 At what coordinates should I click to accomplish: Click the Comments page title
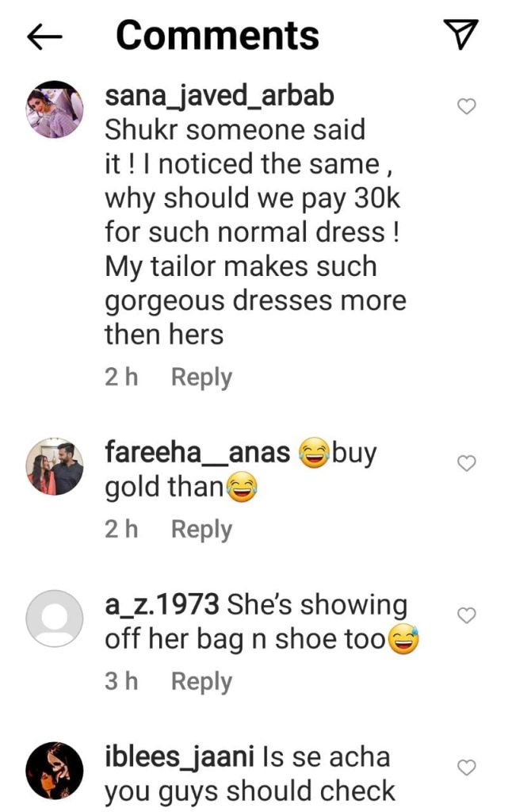pyautogui.click(x=217, y=36)
